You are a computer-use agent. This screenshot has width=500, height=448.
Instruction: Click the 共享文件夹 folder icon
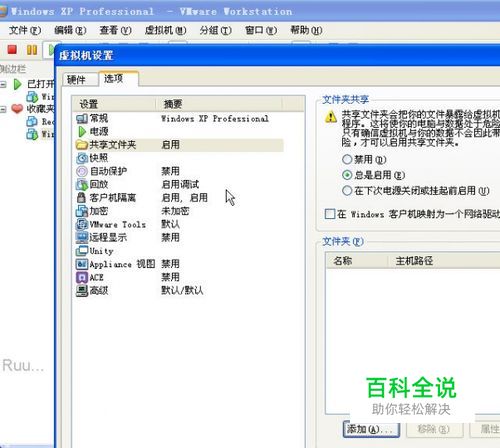82,145
